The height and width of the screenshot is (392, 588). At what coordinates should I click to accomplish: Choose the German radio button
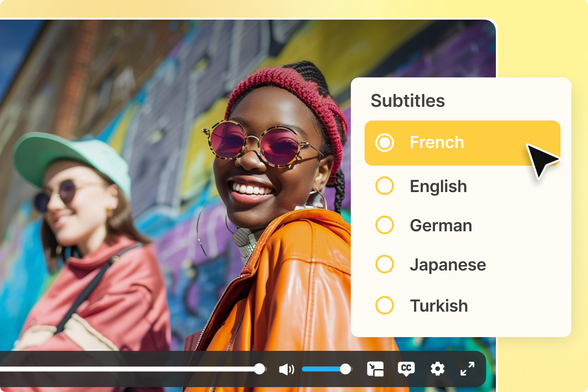click(x=385, y=225)
